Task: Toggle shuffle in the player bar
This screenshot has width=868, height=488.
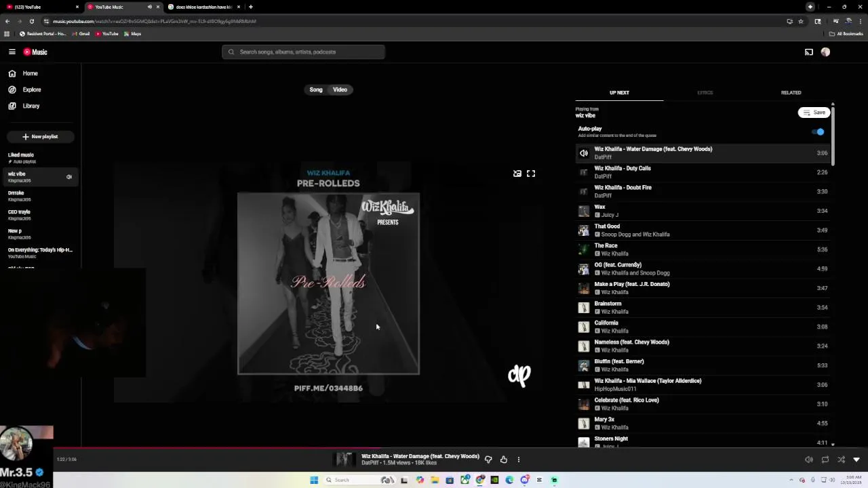Action: click(x=841, y=460)
